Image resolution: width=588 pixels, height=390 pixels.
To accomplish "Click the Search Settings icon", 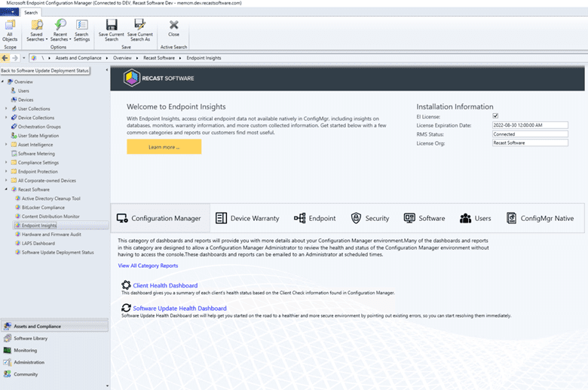I will [x=81, y=29].
